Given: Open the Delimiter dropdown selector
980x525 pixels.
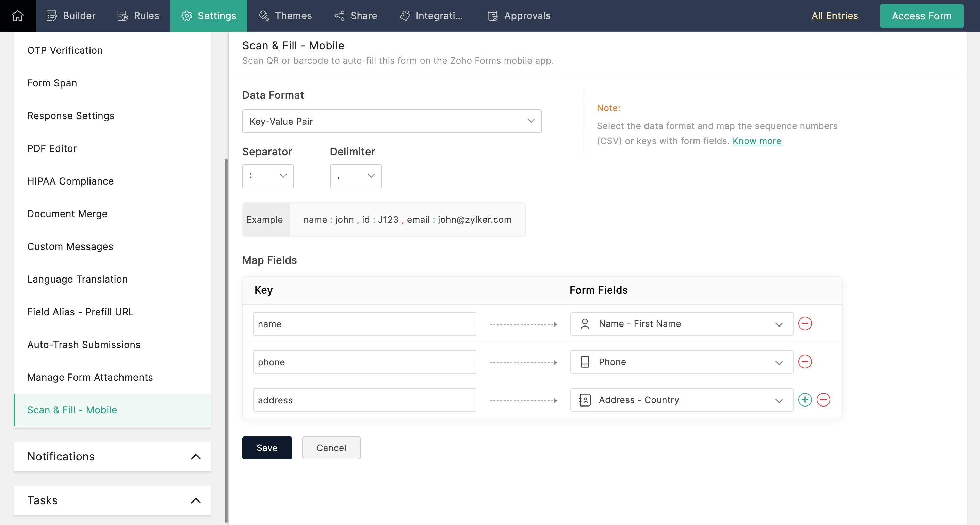Looking at the screenshot, I should click(356, 176).
